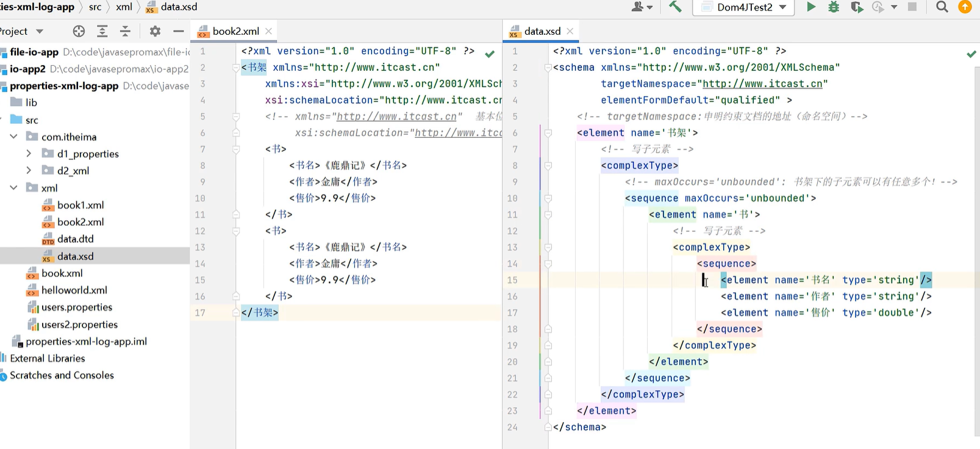Build project using the green hammer icon
This screenshot has width=980, height=449.
point(675,7)
